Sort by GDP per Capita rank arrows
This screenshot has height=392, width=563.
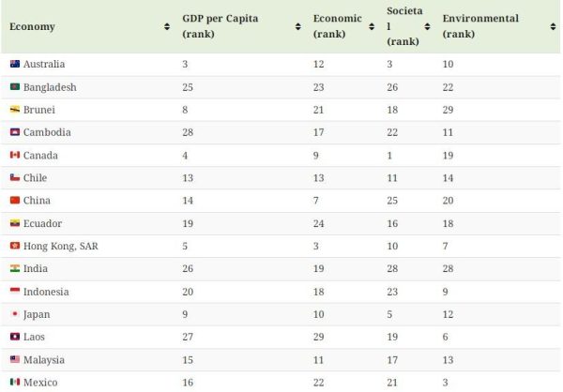pos(297,26)
